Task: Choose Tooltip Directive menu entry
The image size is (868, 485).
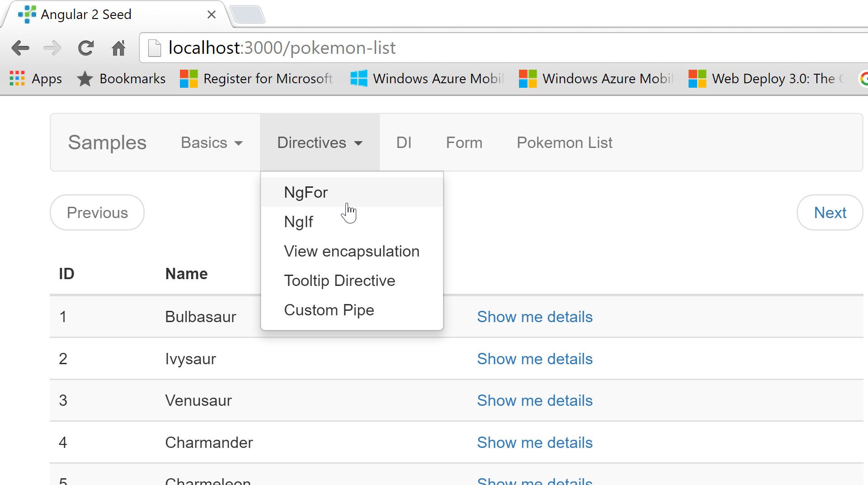Action: (352, 281)
